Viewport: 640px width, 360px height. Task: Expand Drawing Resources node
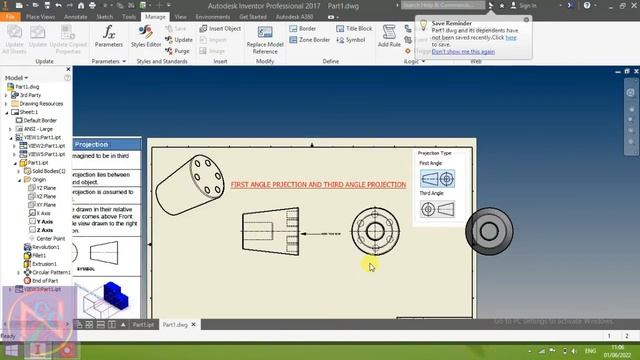6,104
